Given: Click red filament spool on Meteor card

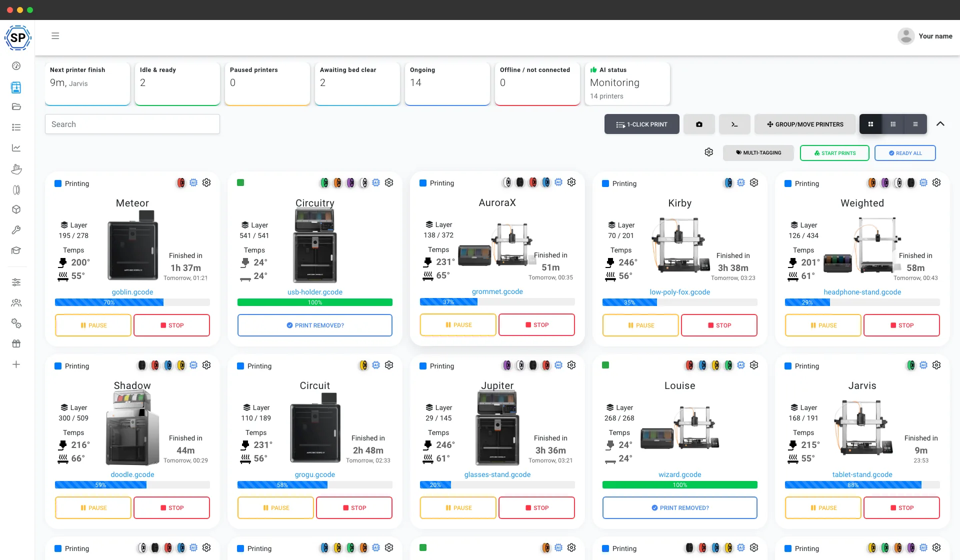Looking at the screenshot, I should [x=181, y=183].
